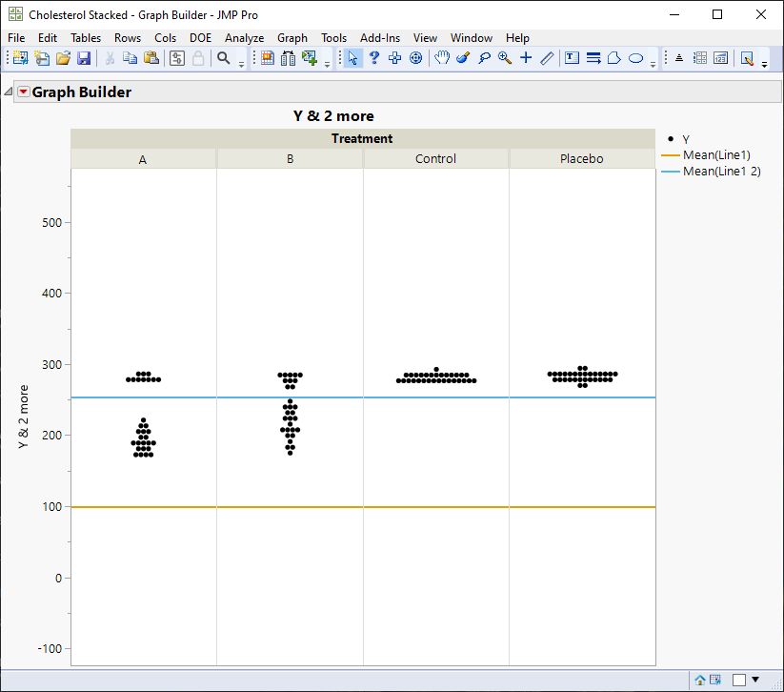Click the Graph Builder red triangle menu
This screenshot has width=784, height=692.
pos(24,92)
